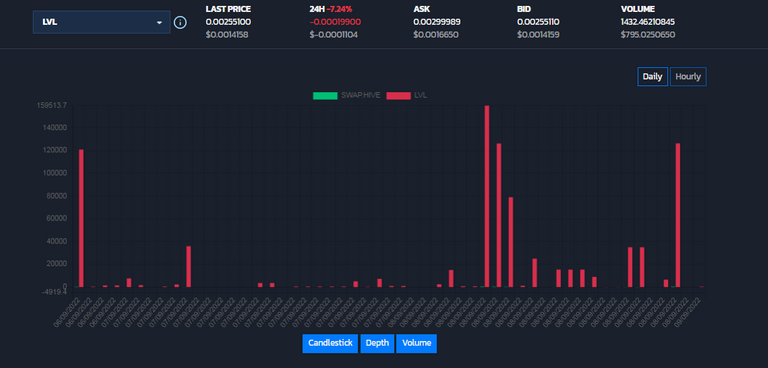
Task: Click the tallest red bar reaching 159513.7
Action: tap(487, 196)
